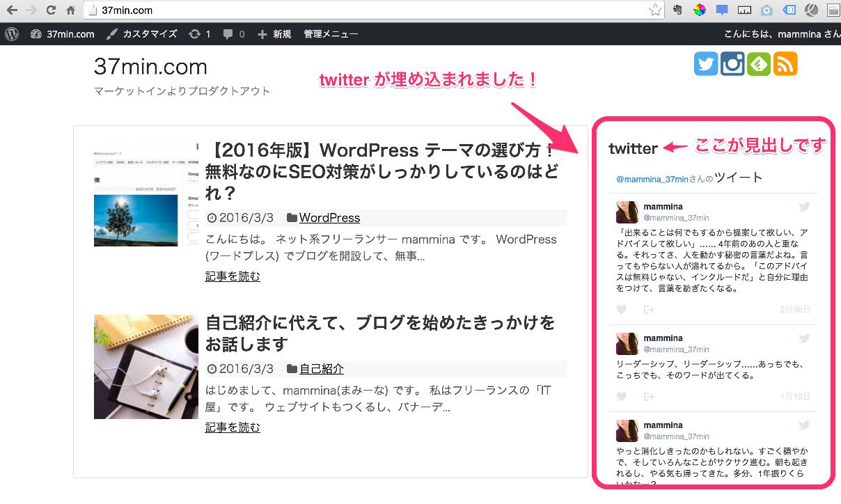Reload the page with the refresh icon

pos(51,10)
